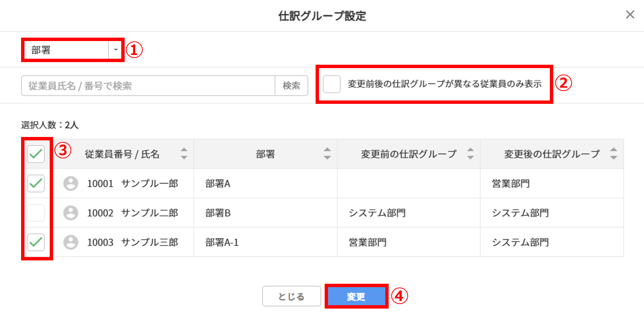644x321 pixels.
Task: Check employee 10002 サンプル二郎 checkbox
Action: coord(36,213)
